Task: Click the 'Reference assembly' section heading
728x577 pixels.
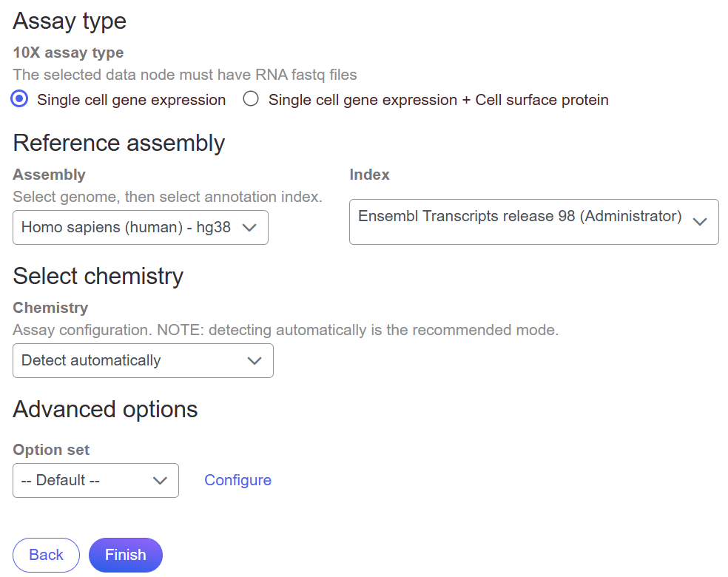Action: [x=118, y=143]
